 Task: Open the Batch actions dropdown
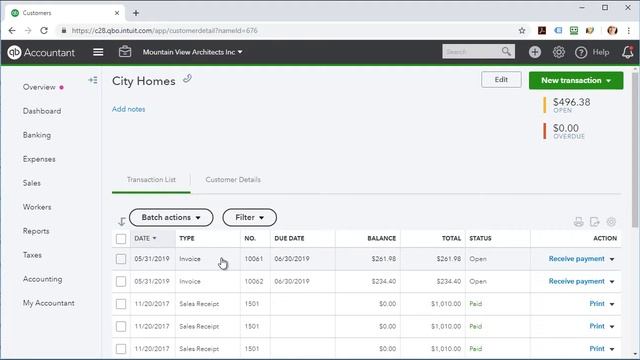(x=171, y=218)
